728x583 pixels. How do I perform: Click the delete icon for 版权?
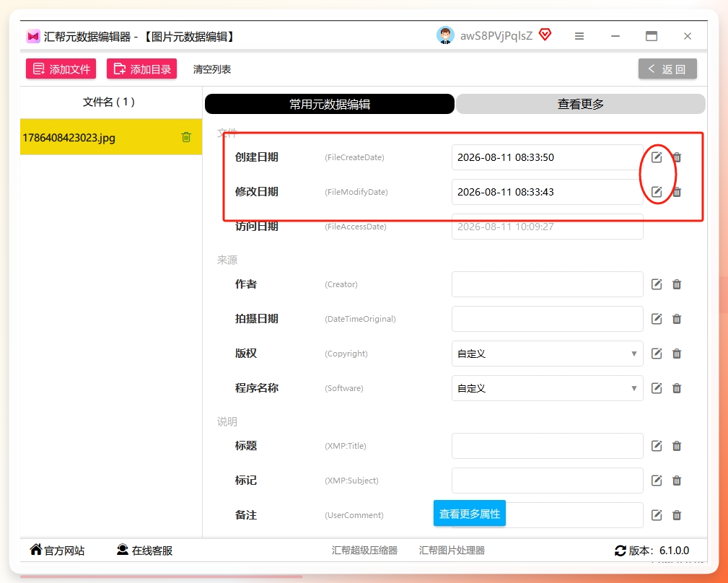(x=677, y=354)
